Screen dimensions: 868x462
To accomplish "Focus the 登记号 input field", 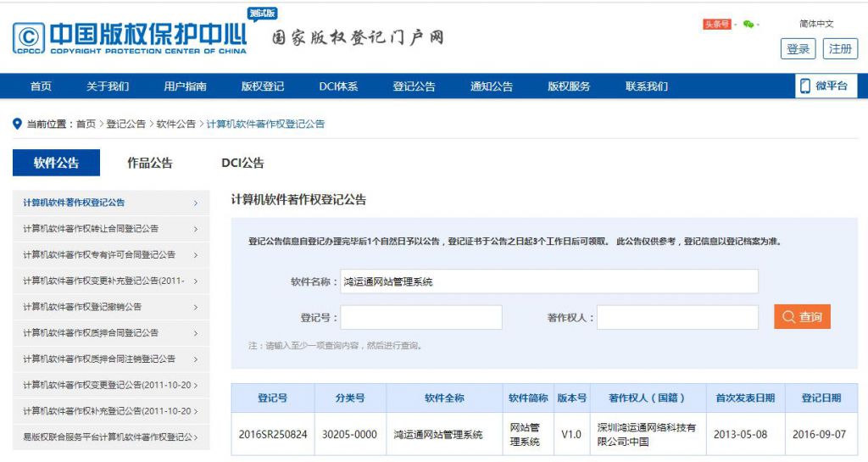I will (x=421, y=318).
